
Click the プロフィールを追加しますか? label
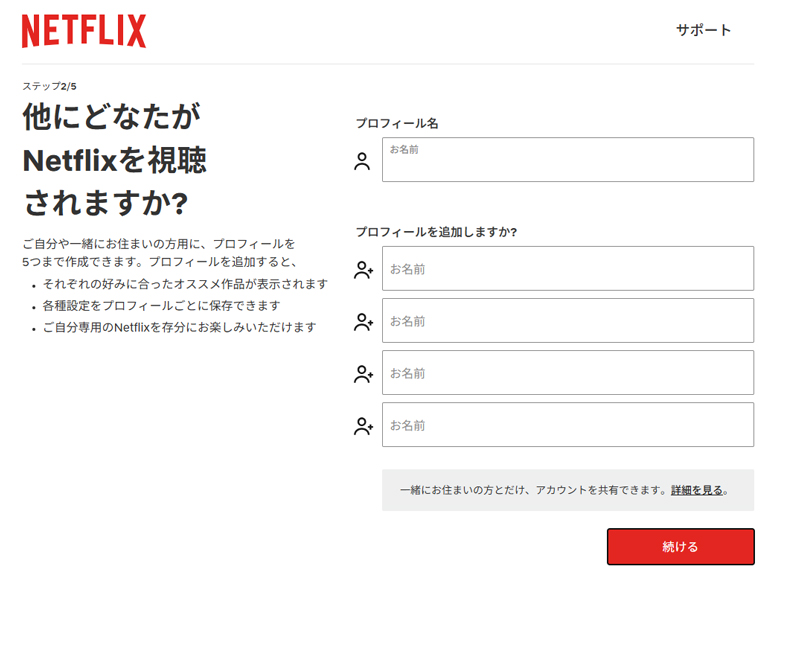[x=436, y=231]
